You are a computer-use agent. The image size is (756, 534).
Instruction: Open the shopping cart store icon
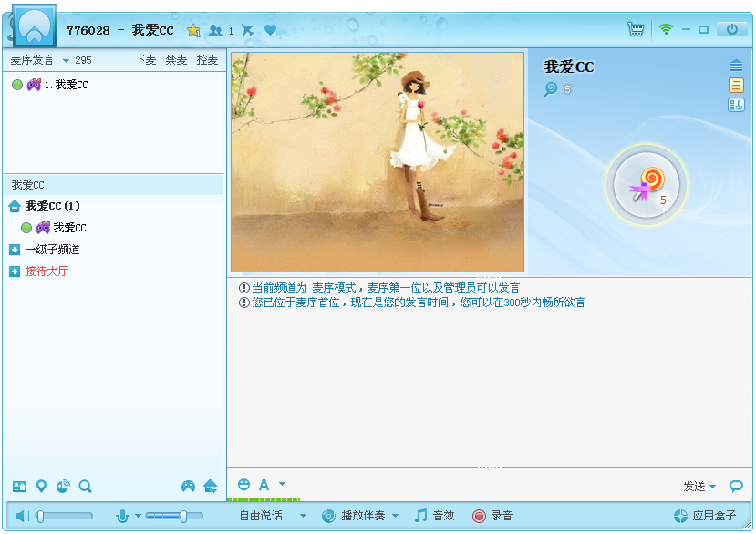coord(636,29)
